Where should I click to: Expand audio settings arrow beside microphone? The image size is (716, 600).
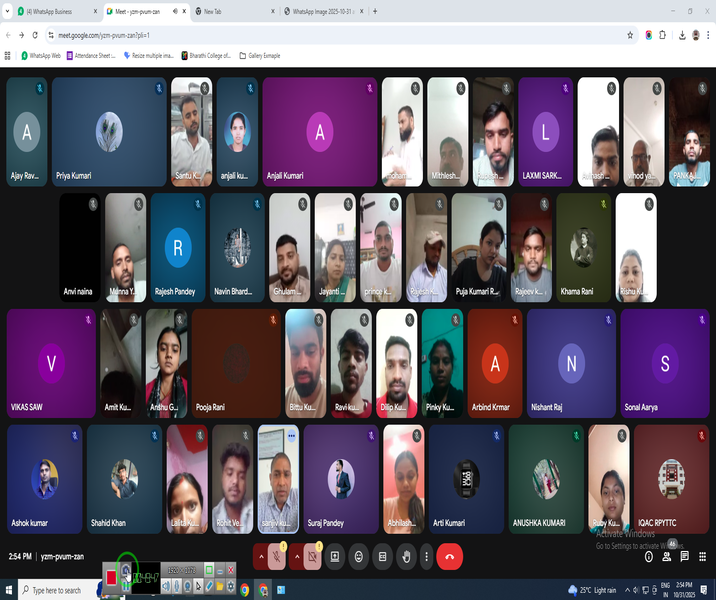coord(261,557)
